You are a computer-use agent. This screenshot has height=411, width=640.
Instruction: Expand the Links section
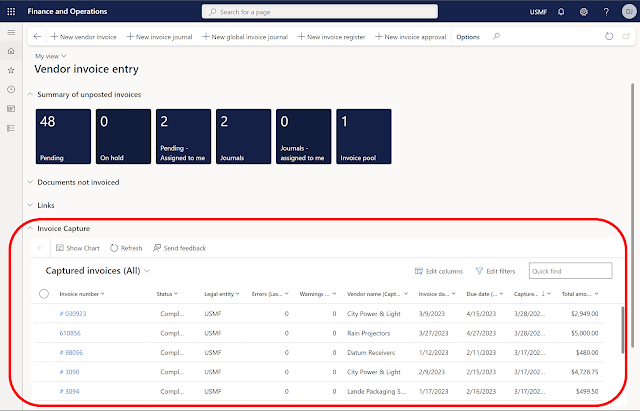click(30, 205)
